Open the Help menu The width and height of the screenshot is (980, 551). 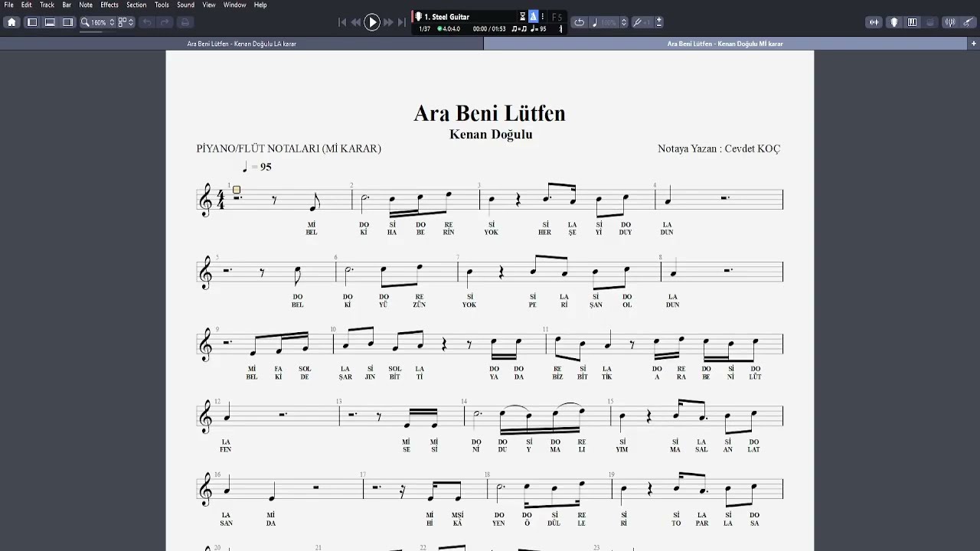(260, 5)
